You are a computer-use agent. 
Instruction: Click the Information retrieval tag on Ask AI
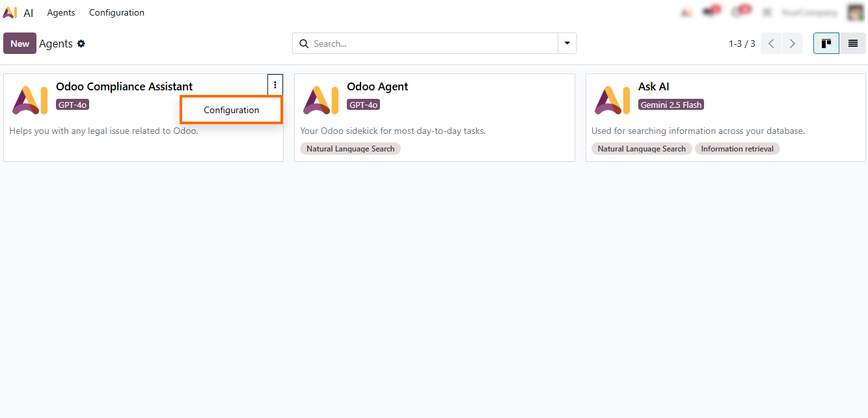point(737,149)
